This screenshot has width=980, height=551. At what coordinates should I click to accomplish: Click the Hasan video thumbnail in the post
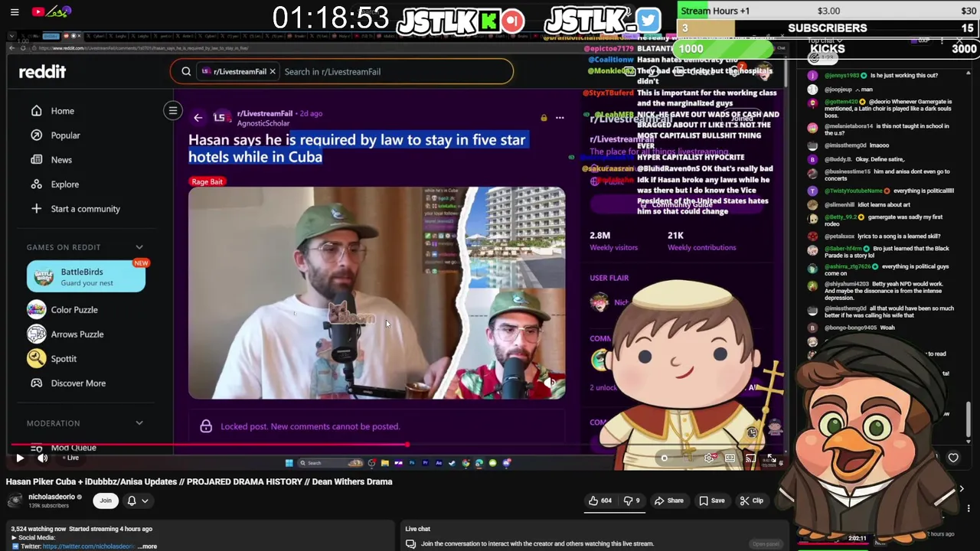pos(377,292)
